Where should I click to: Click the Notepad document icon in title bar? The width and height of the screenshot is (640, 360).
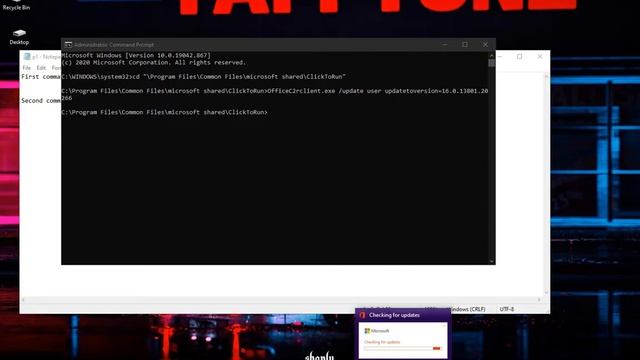(27, 57)
